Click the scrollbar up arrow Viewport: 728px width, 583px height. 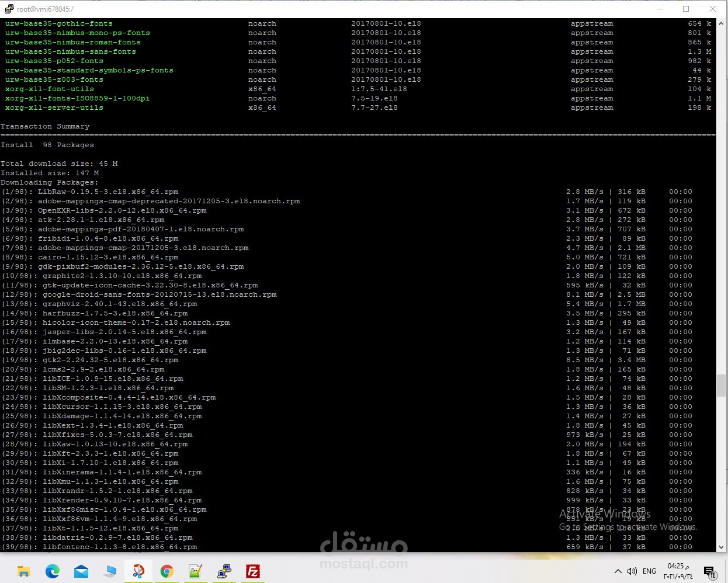click(722, 23)
